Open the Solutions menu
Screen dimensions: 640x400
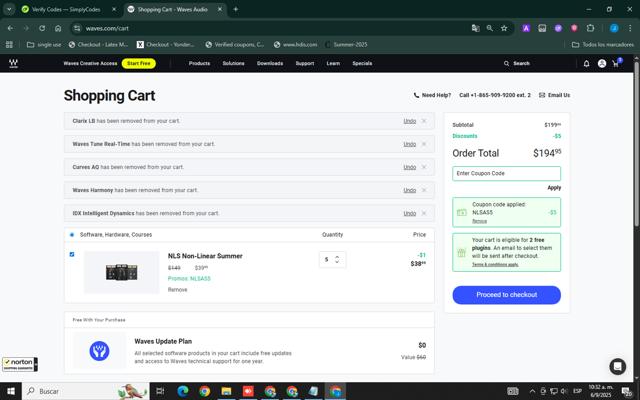pos(233,63)
